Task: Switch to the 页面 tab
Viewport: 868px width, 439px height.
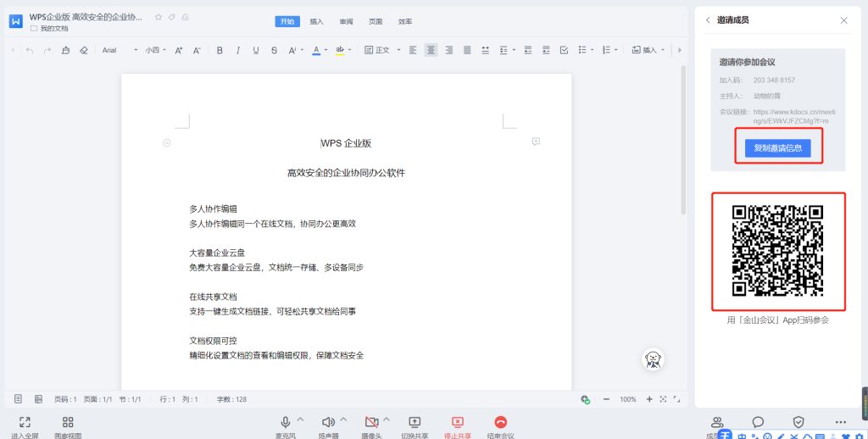Action: (x=376, y=21)
